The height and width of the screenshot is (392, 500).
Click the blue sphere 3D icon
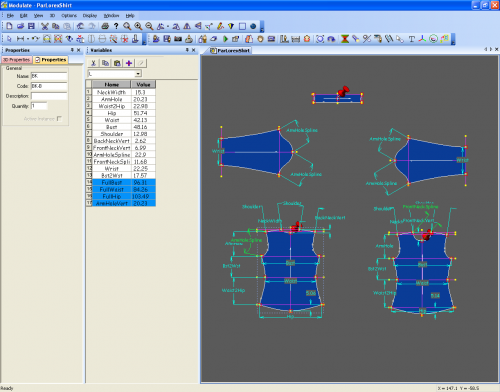click(x=253, y=26)
